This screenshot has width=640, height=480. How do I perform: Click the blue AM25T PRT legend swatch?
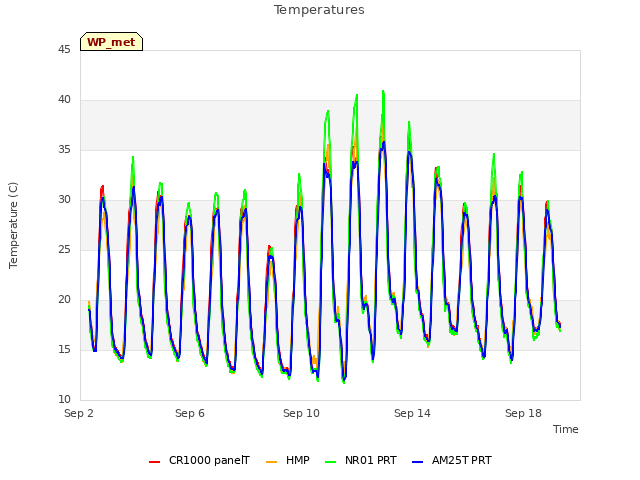418,462
